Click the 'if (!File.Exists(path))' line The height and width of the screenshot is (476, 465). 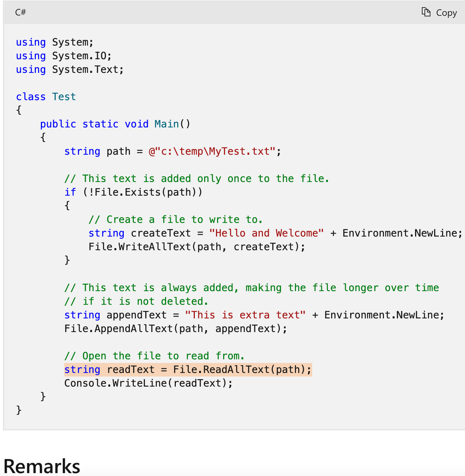tap(133, 192)
